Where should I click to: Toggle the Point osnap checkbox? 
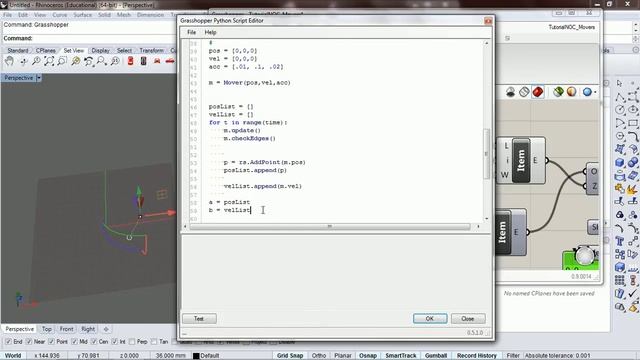tap(51, 341)
